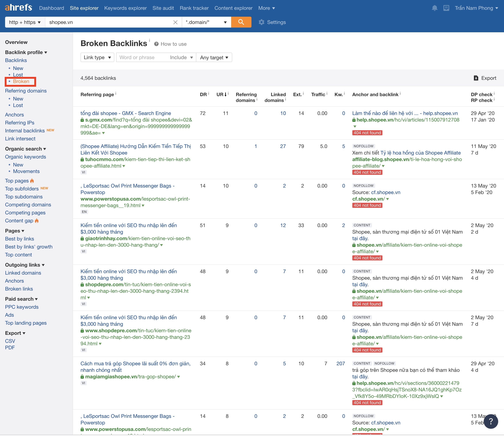
Task: Open Broken links under Outgoing links
Action: pos(19,289)
